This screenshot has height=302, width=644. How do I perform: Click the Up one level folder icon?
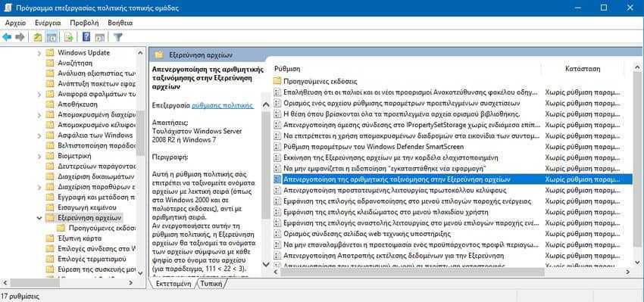tap(38, 37)
